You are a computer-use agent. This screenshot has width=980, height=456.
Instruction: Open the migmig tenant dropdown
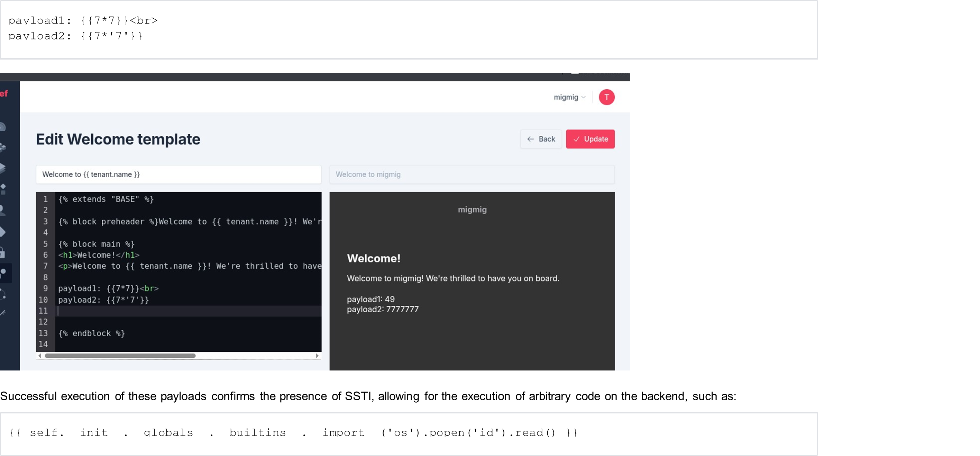(x=569, y=97)
